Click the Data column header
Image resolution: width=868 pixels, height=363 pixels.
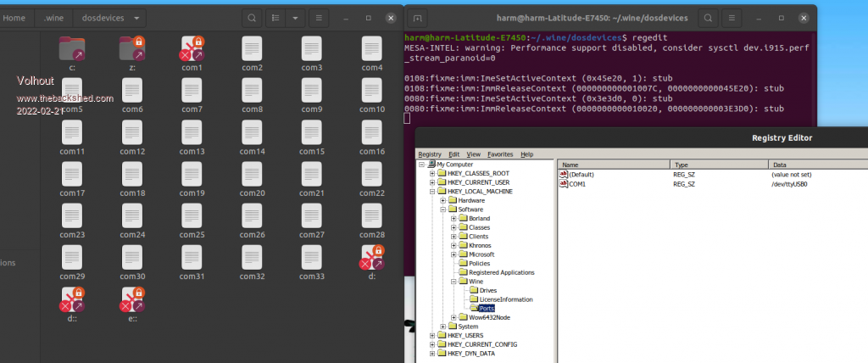(780, 165)
